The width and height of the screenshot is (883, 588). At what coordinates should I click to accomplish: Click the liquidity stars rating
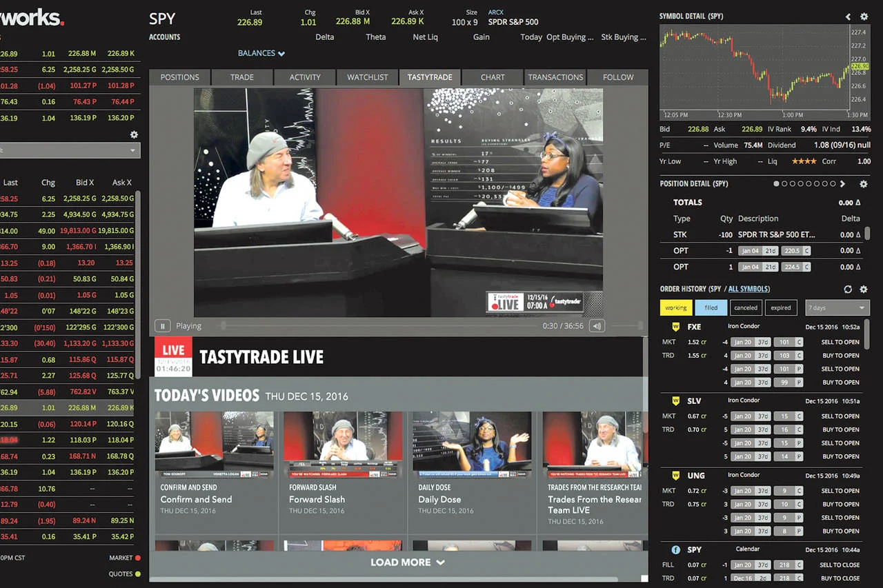tap(804, 161)
